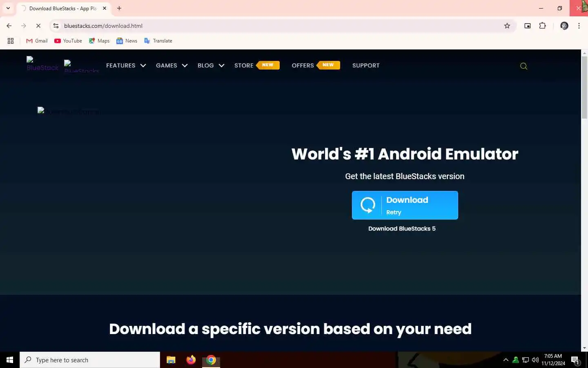Select the Download BlueStacks tab
Image resolution: width=588 pixels, height=368 pixels.
tap(63, 8)
